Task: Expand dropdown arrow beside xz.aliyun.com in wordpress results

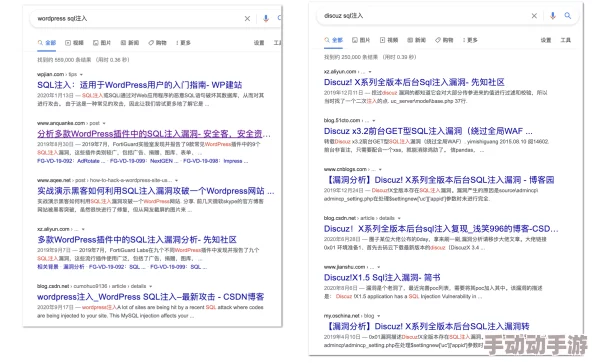Action: click(83, 229)
